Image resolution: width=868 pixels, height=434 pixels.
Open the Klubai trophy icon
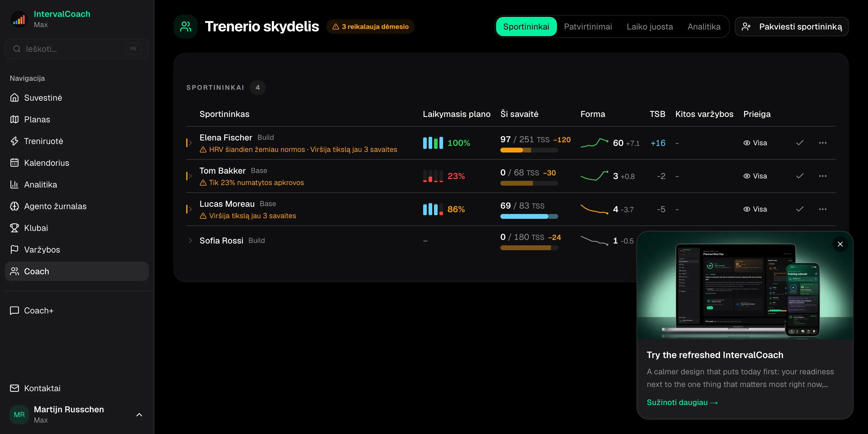click(x=14, y=228)
